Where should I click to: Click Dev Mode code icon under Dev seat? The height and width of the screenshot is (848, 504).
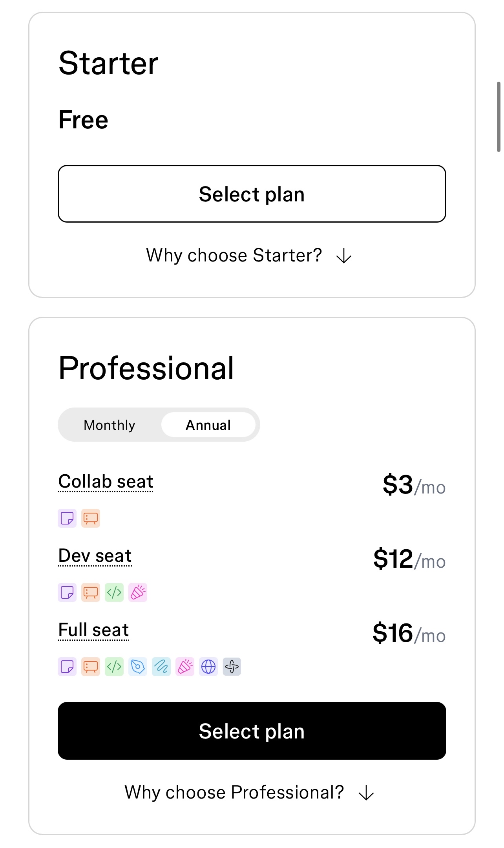(x=114, y=592)
